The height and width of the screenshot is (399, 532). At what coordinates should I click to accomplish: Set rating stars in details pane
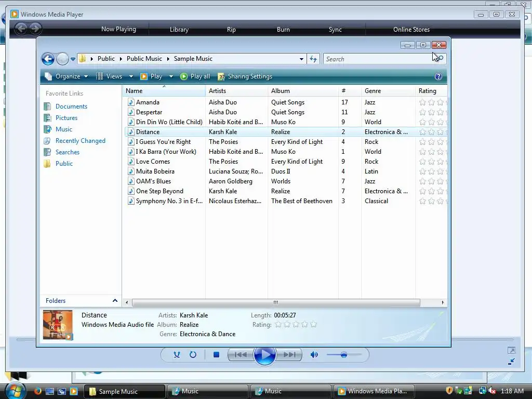click(x=296, y=325)
